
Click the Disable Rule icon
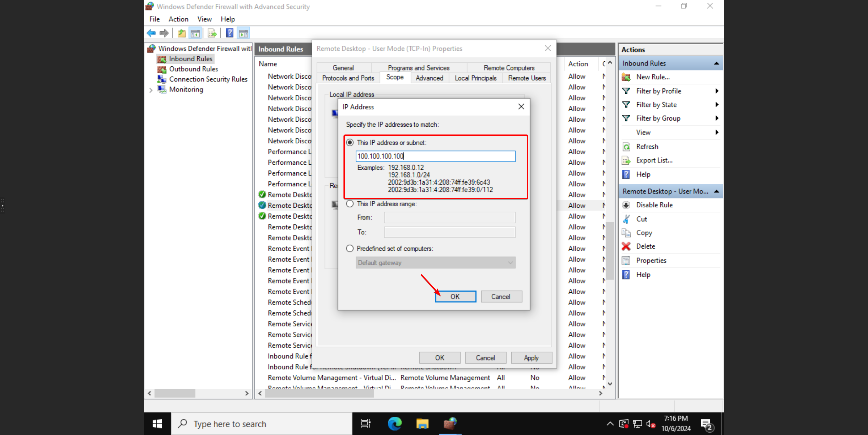[x=626, y=205]
